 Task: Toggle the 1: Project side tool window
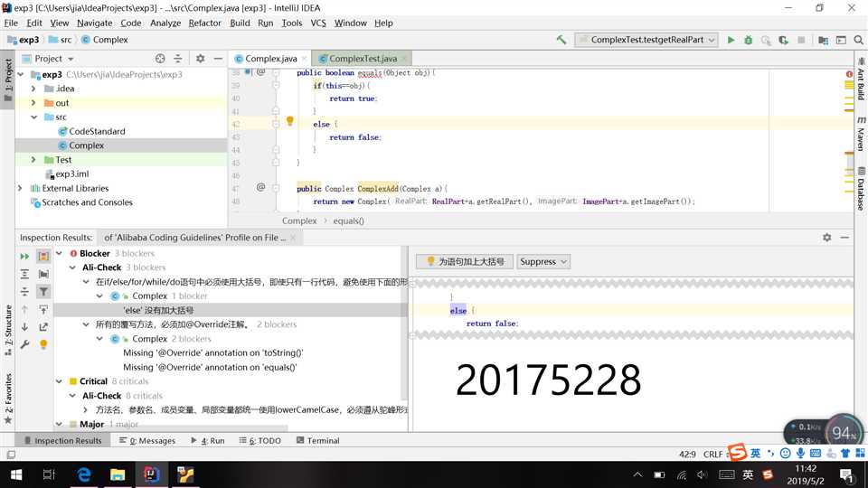[x=8, y=80]
